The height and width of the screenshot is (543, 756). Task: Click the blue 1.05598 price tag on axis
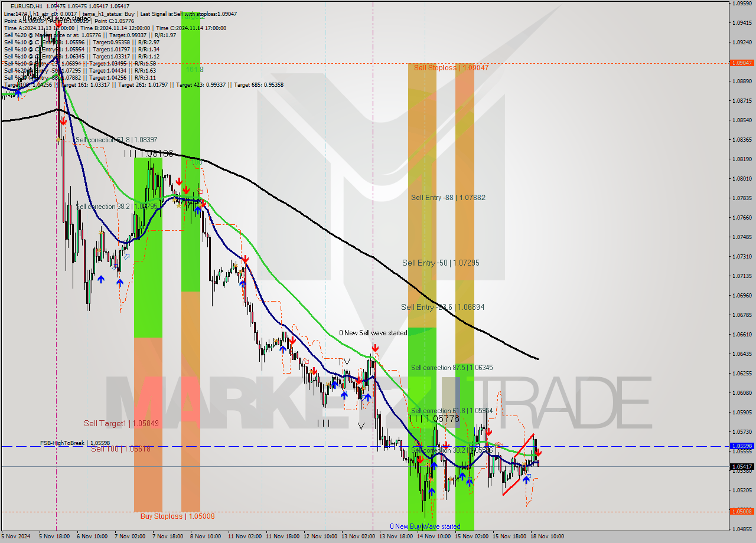[x=742, y=446]
